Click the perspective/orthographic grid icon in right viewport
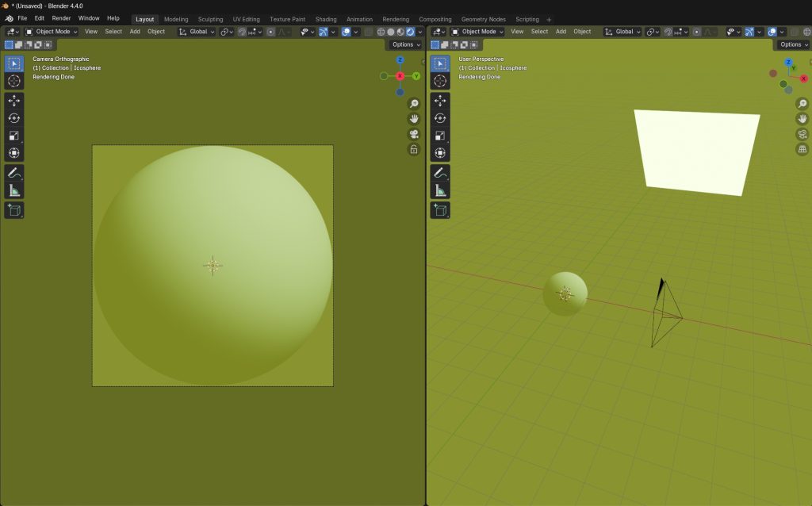Screen dimensions: 812x506 [x=802, y=149]
